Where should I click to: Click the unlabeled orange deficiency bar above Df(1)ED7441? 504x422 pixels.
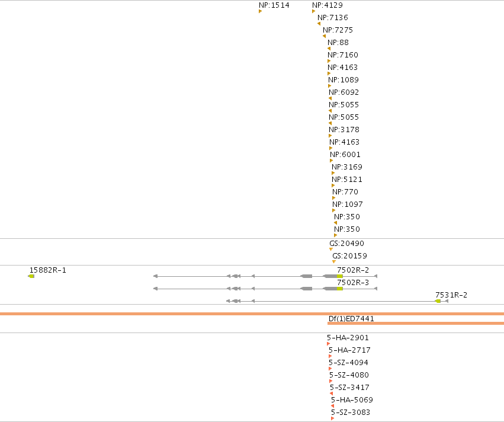coord(252,314)
